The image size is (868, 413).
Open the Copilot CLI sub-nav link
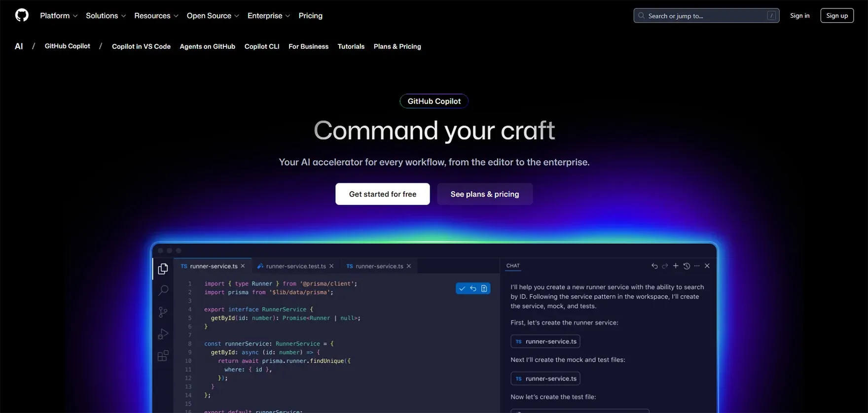point(262,46)
